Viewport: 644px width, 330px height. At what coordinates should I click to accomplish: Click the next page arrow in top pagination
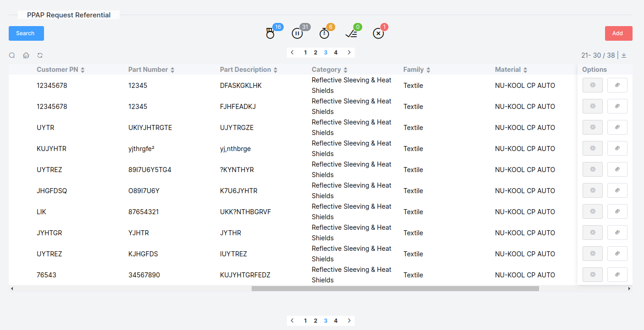click(349, 53)
